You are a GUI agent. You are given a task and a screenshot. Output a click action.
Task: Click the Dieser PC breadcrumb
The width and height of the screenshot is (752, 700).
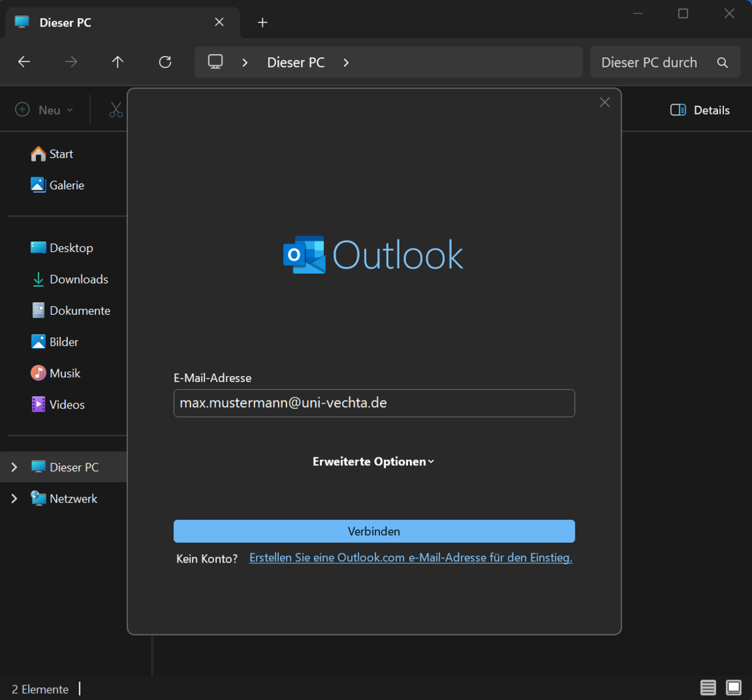point(296,62)
